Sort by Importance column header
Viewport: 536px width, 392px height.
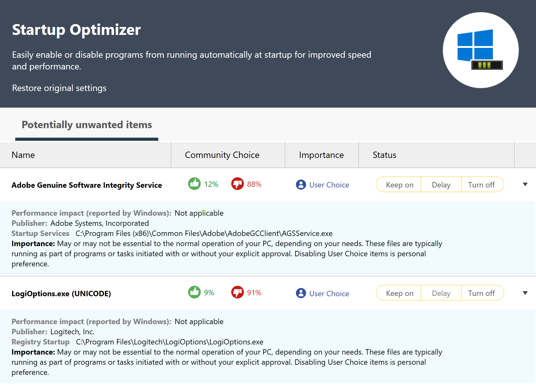[x=321, y=155]
